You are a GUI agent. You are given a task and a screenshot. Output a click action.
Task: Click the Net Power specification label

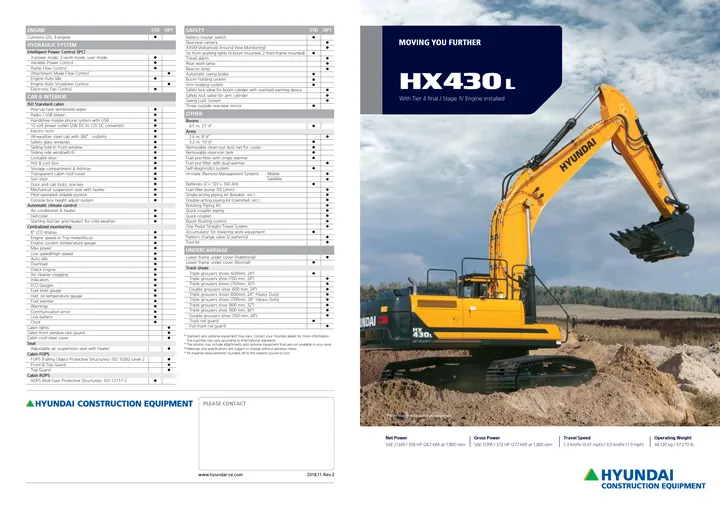pyautogui.click(x=396, y=438)
